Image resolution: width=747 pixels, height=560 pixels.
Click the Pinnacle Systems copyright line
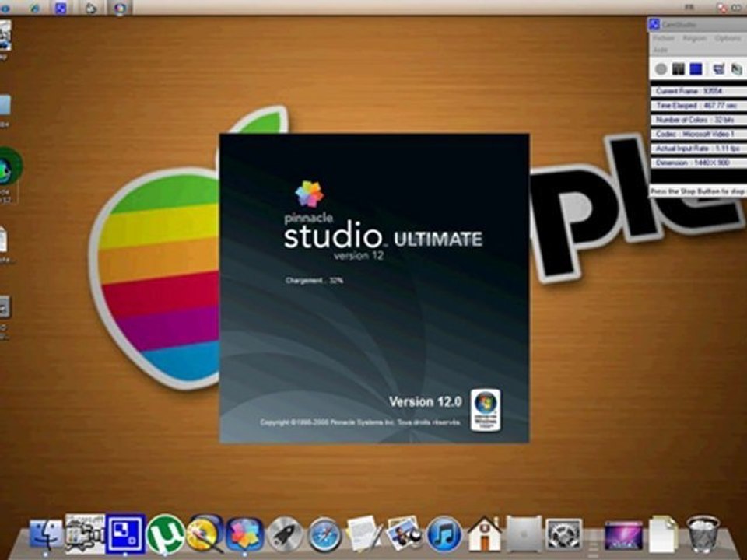360,422
